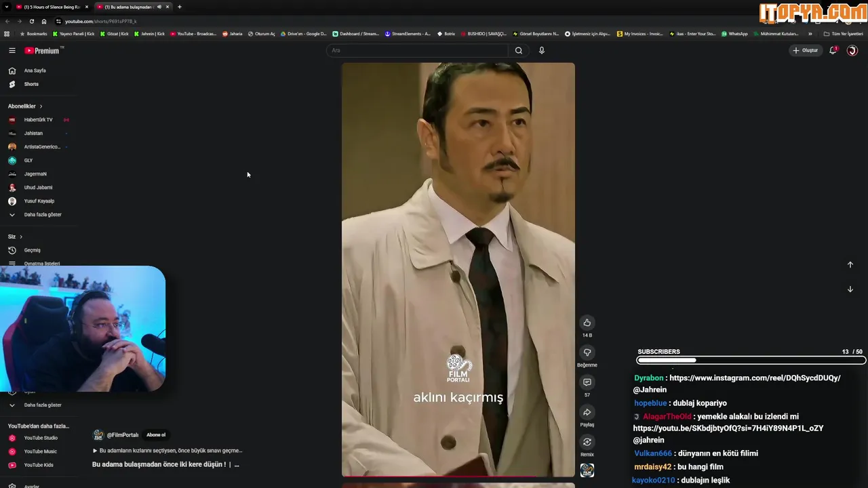868x488 pixels.
Task: Open YouTube Kids
Action: (39, 465)
